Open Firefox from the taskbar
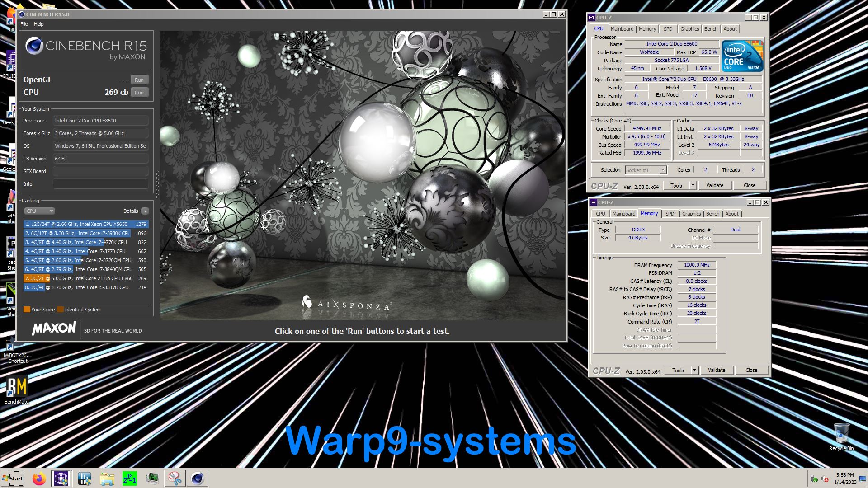This screenshot has height=488, width=868. point(39,479)
